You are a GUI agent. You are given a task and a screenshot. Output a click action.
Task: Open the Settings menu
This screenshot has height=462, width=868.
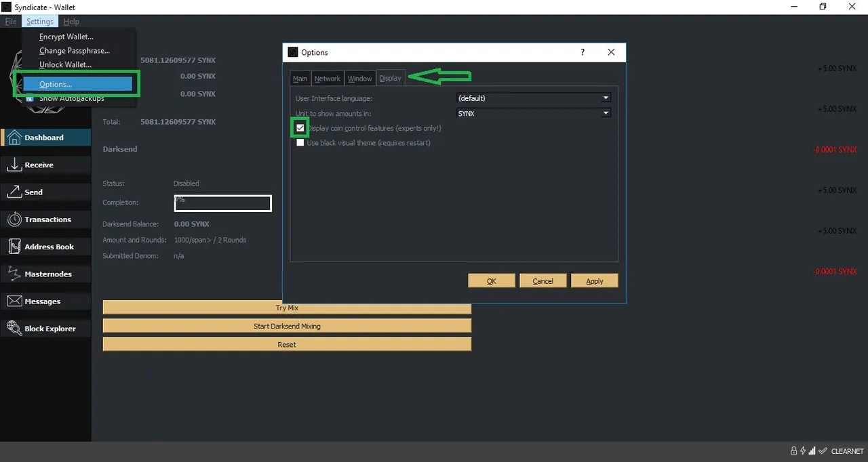40,22
